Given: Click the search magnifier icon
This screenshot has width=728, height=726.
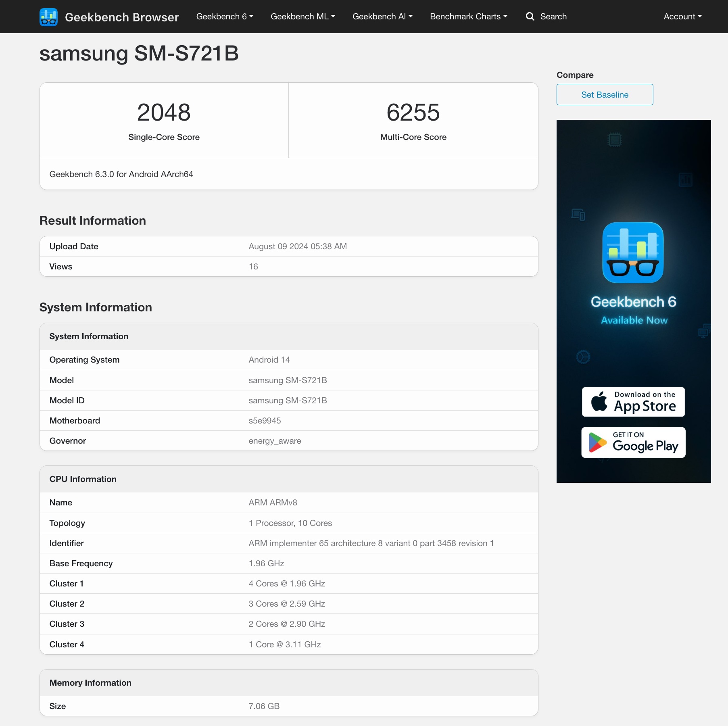Looking at the screenshot, I should coord(530,17).
